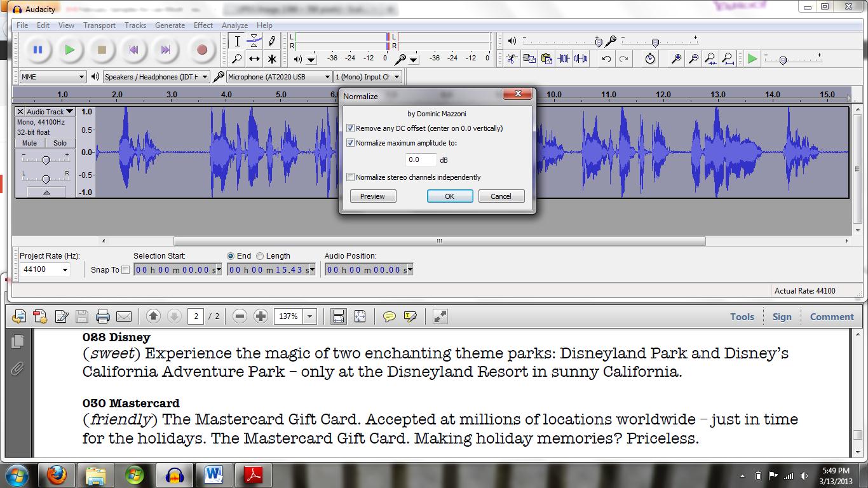
Task: Click Preview in the Normalize dialog
Action: (372, 196)
